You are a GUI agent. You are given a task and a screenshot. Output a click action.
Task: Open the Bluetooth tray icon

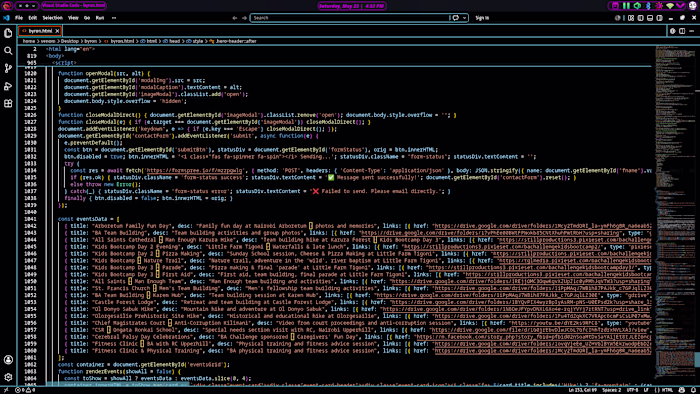click(648, 6)
